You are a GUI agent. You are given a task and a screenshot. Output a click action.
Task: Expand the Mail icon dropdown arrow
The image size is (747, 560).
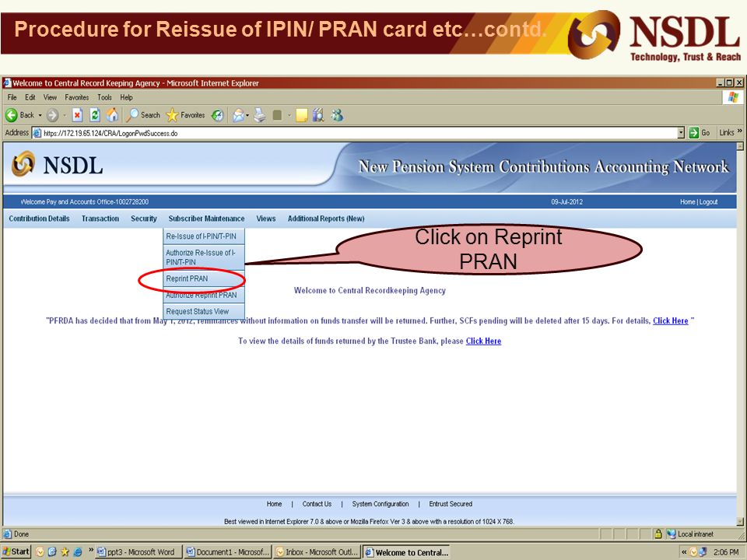(247, 115)
